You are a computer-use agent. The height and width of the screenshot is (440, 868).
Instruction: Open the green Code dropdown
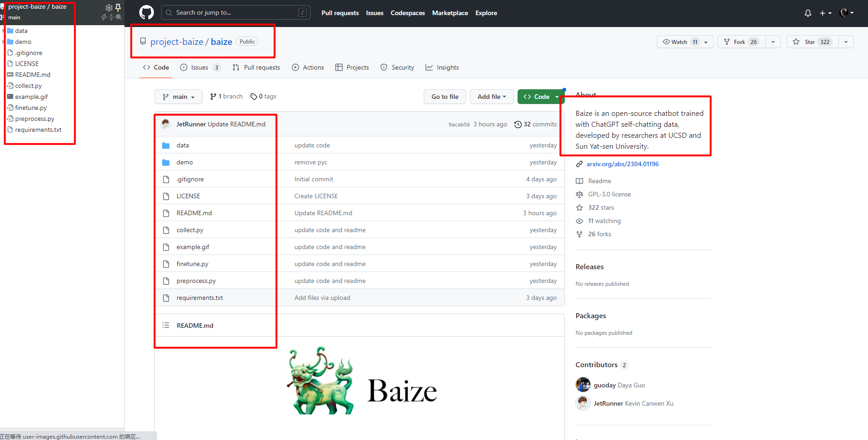[x=541, y=97]
